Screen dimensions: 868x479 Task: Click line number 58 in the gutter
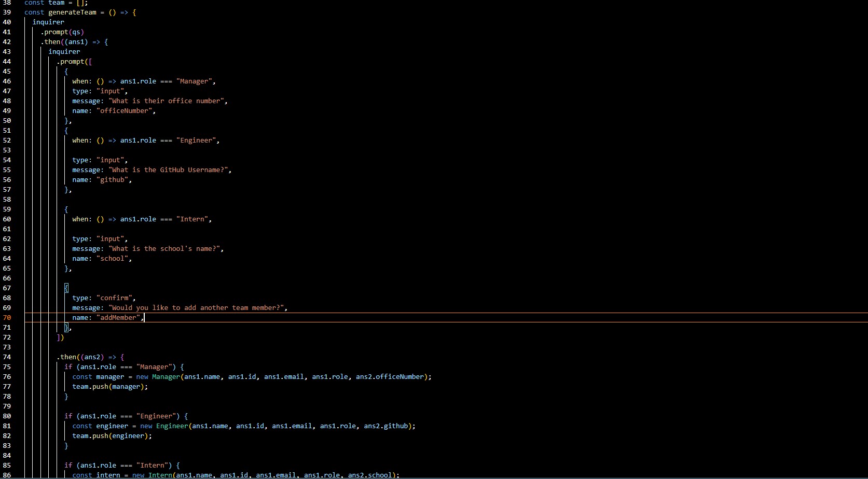tap(7, 200)
